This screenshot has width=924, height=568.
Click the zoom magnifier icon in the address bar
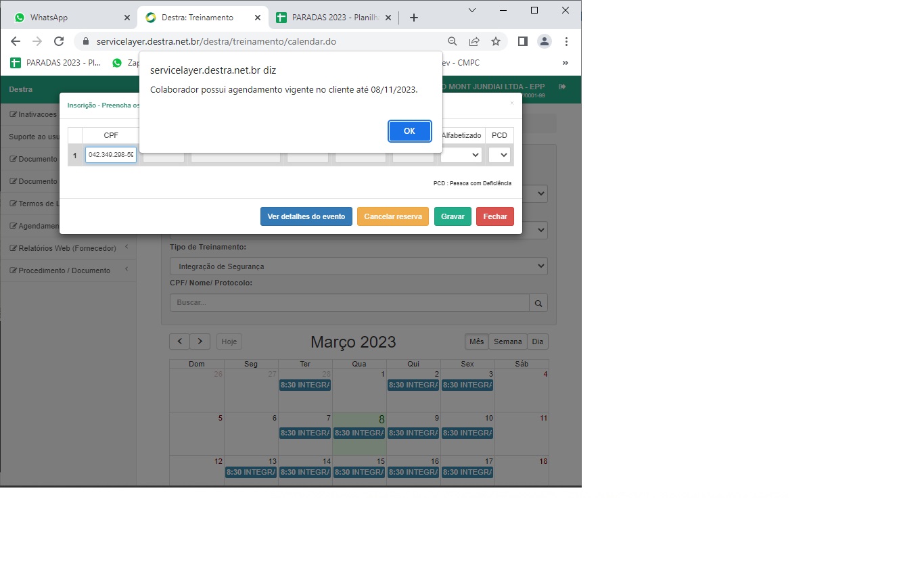tap(453, 41)
